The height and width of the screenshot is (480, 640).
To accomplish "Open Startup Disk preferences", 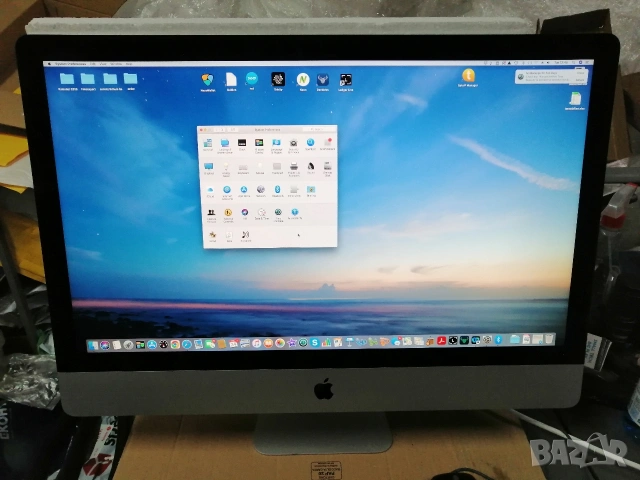I will (327, 169).
